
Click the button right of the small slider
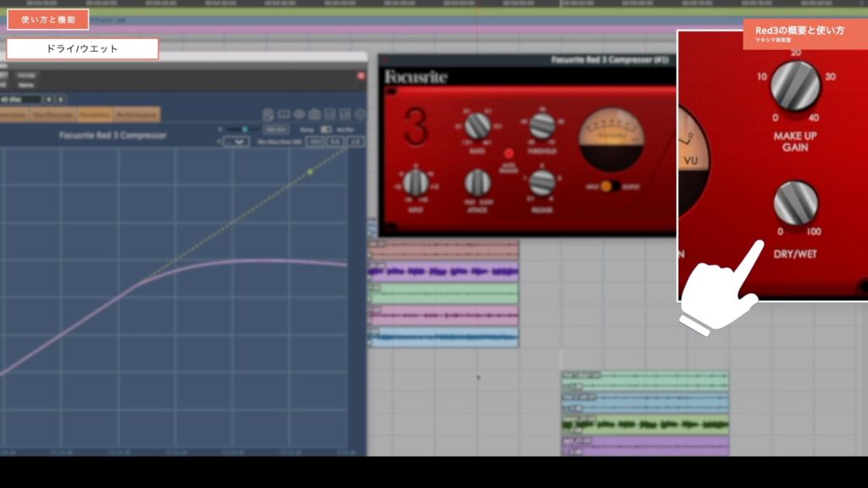(275, 130)
